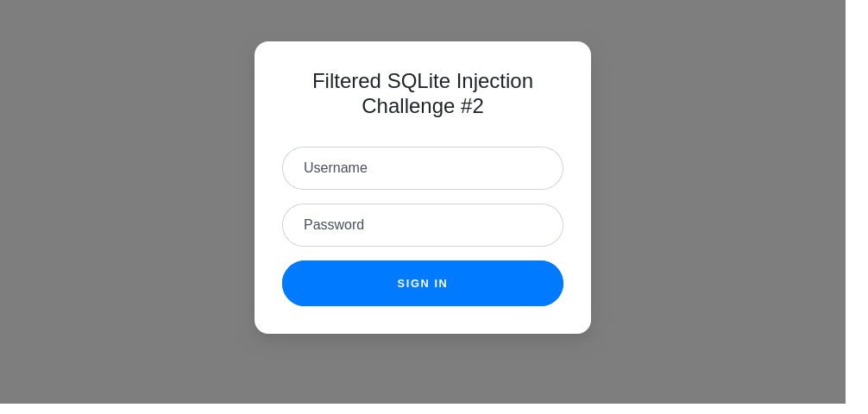This screenshot has width=868, height=414.
Task: Click the "Challenge #2" title line
Action: click(x=422, y=106)
